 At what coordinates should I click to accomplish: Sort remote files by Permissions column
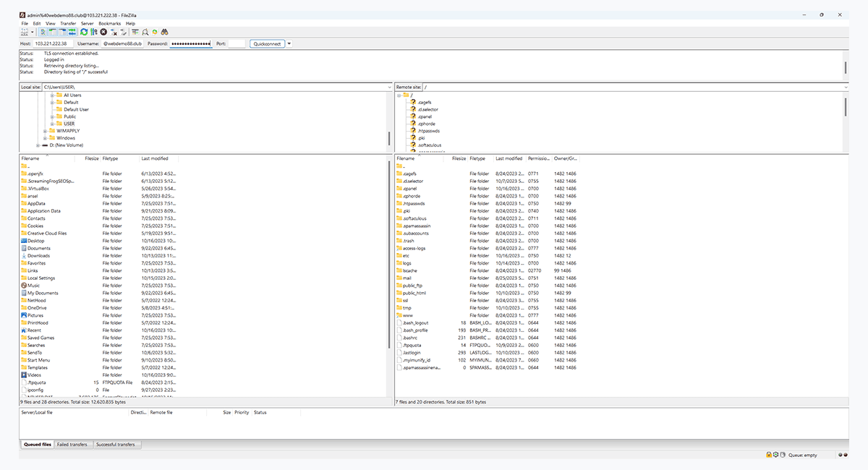click(540, 158)
